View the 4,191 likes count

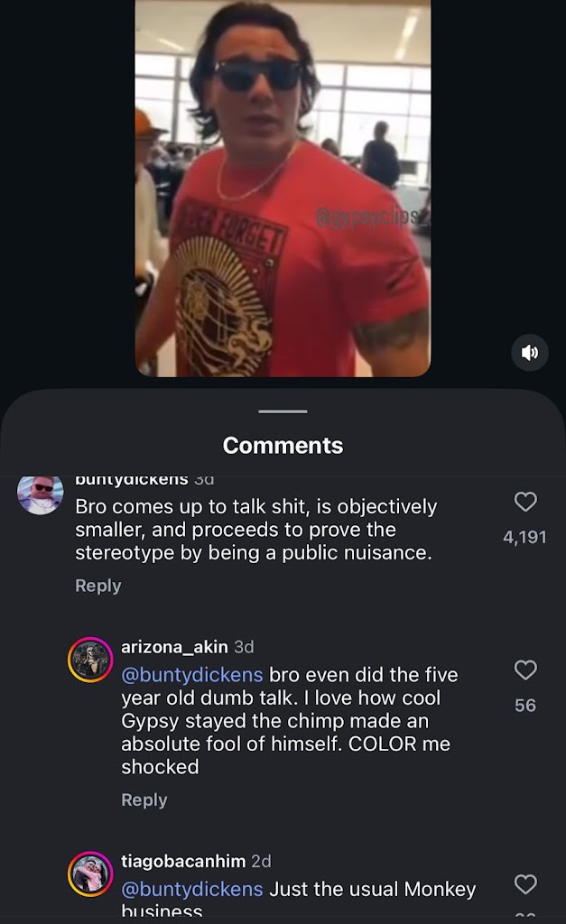coord(524,537)
